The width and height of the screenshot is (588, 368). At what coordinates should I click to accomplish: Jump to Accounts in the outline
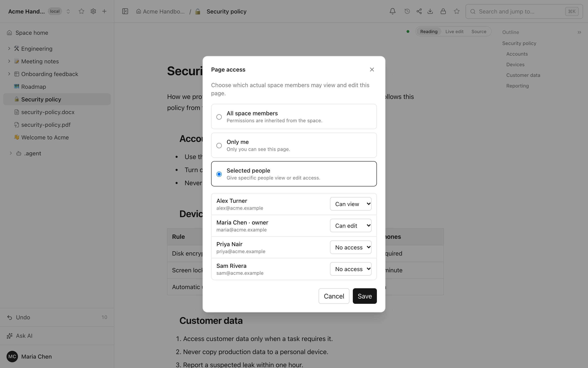(517, 54)
